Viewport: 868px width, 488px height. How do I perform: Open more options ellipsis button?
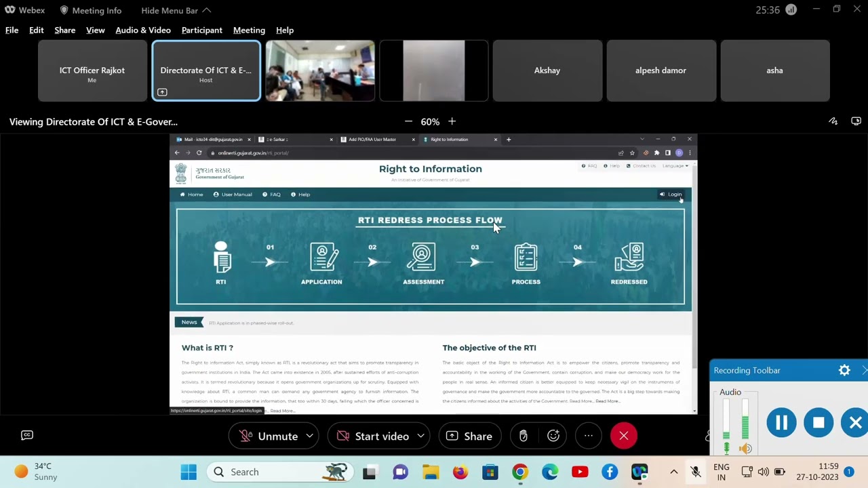coord(589,436)
